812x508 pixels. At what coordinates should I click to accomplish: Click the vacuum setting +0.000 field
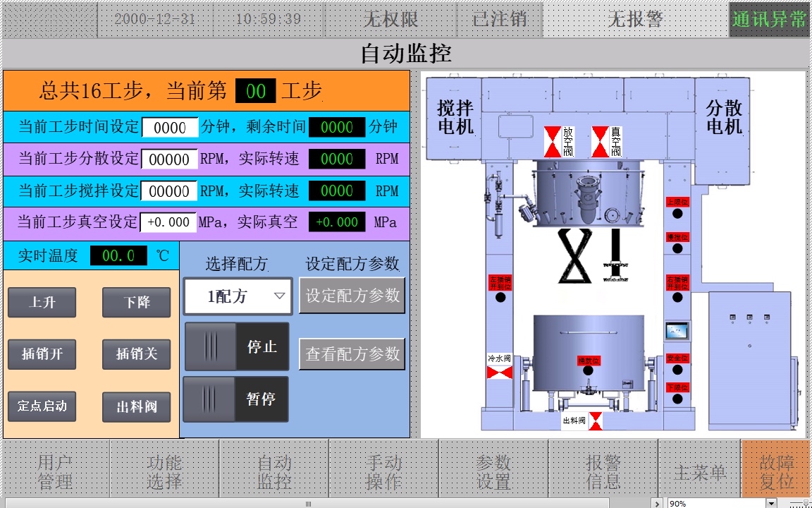(168, 222)
